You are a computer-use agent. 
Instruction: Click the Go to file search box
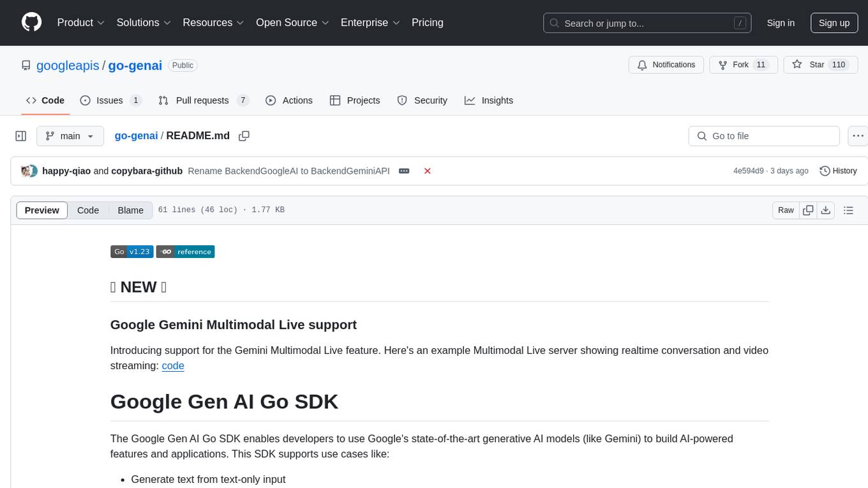pos(764,136)
